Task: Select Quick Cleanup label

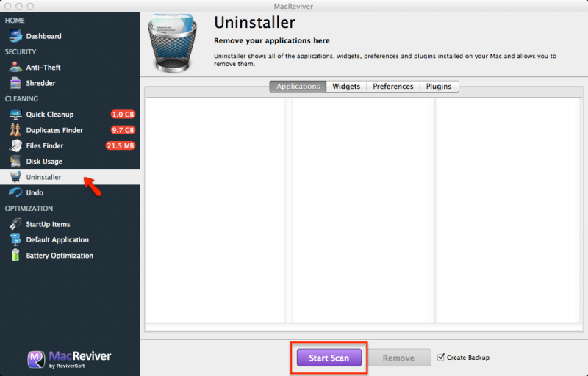Action: click(50, 115)
